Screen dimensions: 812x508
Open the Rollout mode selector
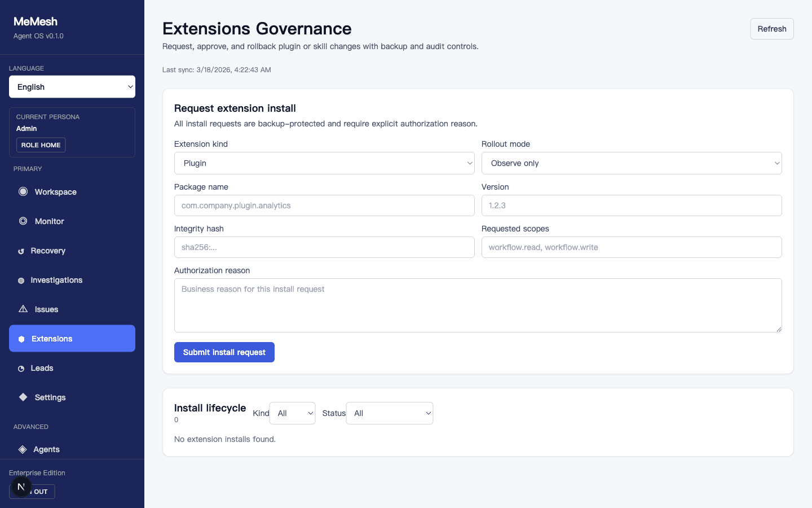pos(631,163)
